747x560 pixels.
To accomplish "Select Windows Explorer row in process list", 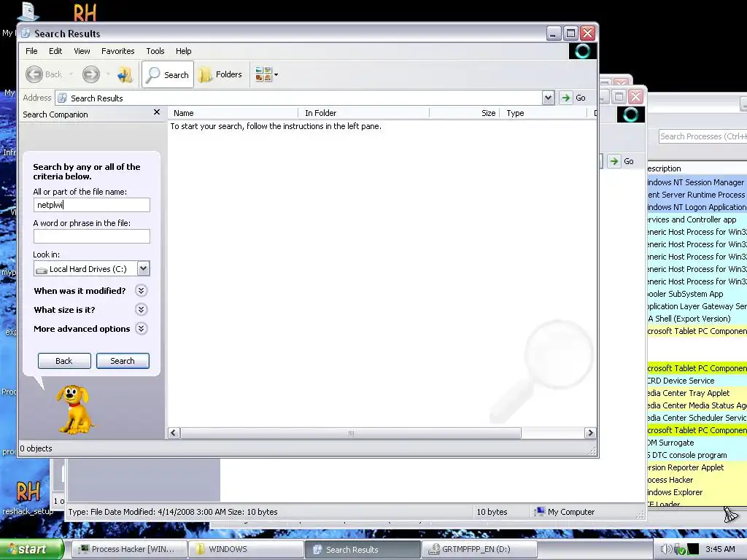I will 697,492.
